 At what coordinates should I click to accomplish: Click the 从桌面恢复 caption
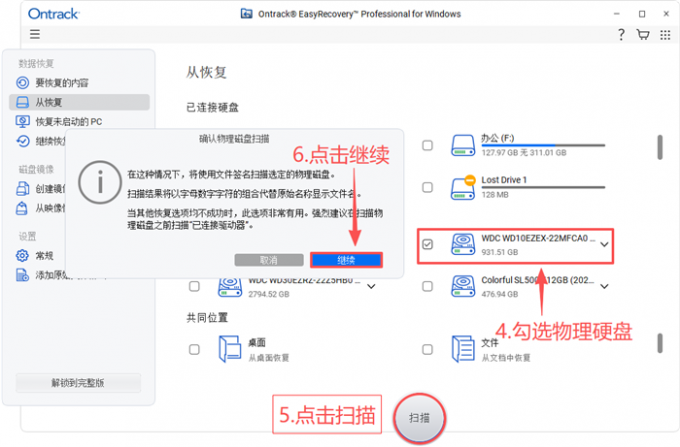tap(269, 358)
